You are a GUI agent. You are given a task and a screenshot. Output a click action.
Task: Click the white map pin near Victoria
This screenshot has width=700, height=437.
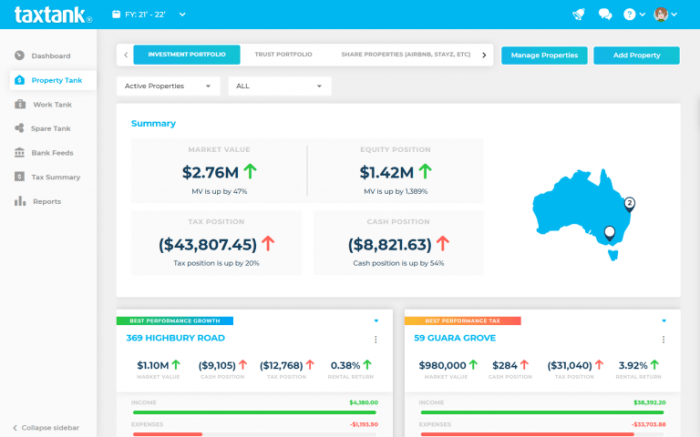pyautogui.click(x=609, y=233)
